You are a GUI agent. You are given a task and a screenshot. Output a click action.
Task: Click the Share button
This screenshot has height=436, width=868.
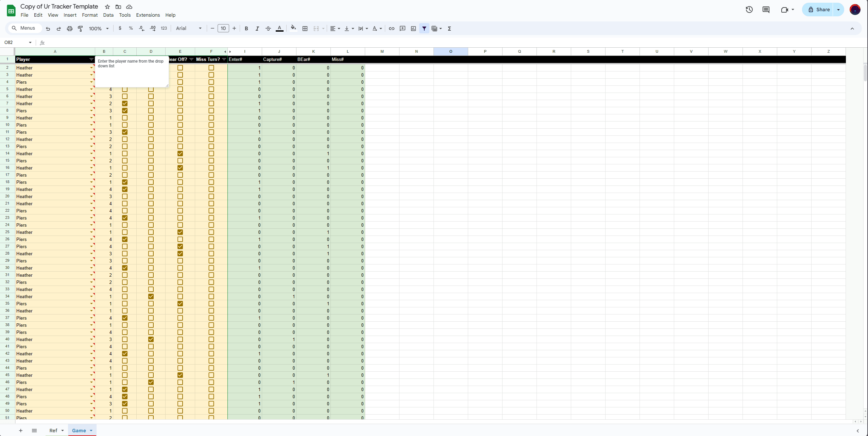click(x=819, y=10)
